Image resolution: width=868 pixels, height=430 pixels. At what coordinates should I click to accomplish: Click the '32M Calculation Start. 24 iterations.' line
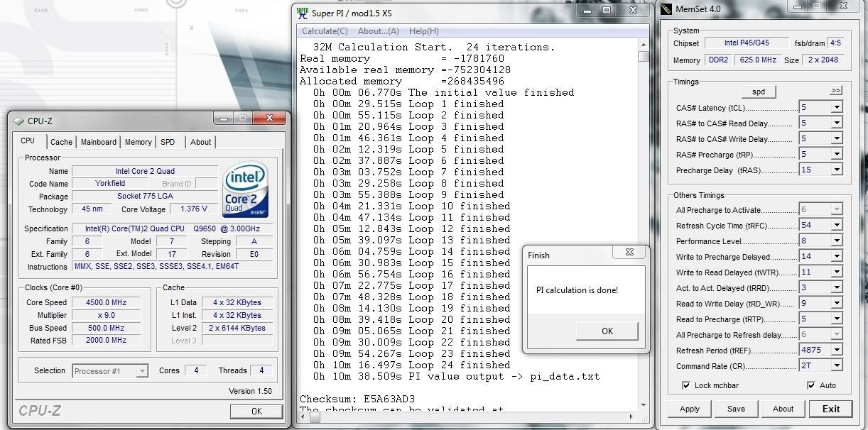click(434, 47)
